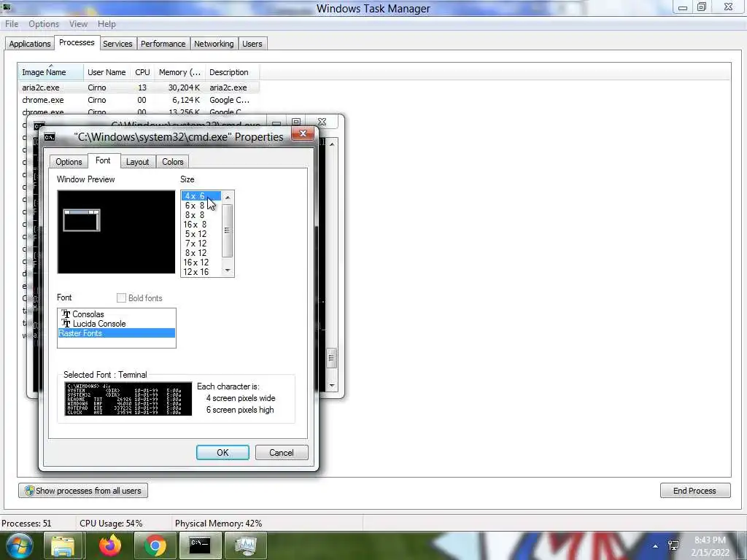Sort processes by User Name column
The height and width of the screenshot is (560, 747).
click(x=107, y=72)
